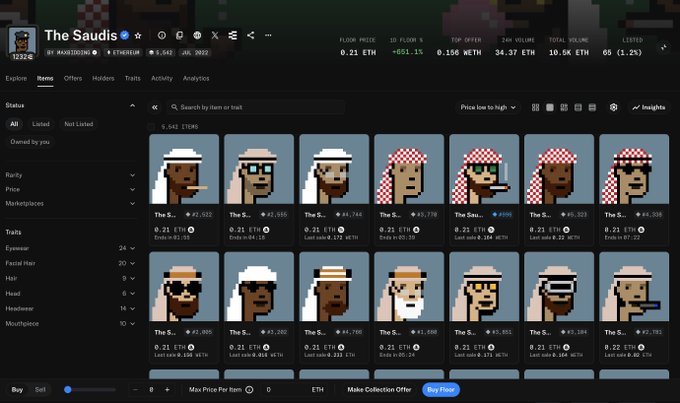Collapse the filter sidebar with double chevron
Screen dimensions: 680x403
point(155,107)
